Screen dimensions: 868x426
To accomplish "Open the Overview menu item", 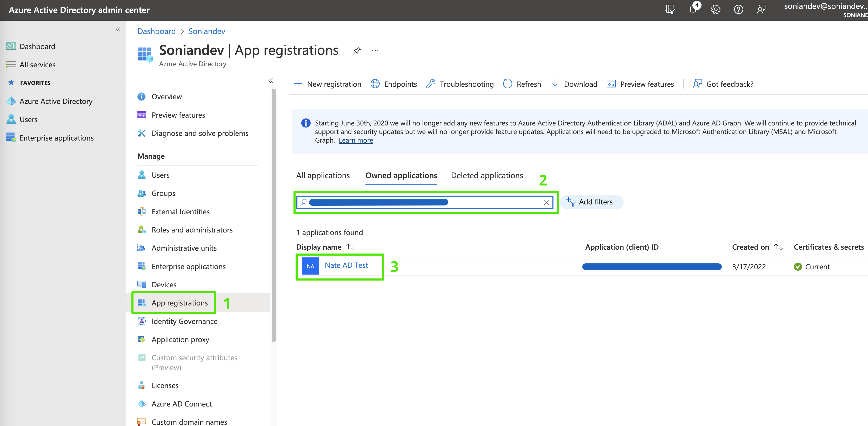I will [x=160, y=97].
